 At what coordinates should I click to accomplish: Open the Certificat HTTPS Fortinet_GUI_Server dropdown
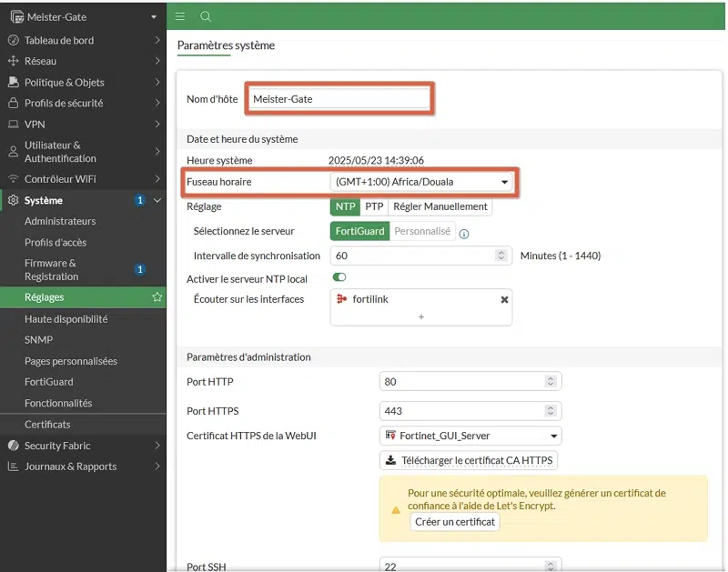pos(470,436)
